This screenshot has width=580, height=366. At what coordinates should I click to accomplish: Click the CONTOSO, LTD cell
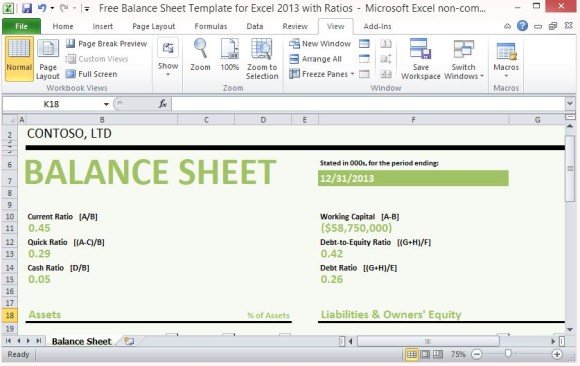(x=69, y=134)
